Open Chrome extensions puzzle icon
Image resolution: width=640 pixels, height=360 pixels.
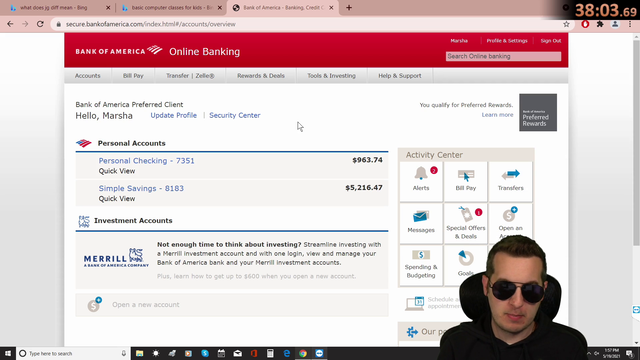[600, 24]
